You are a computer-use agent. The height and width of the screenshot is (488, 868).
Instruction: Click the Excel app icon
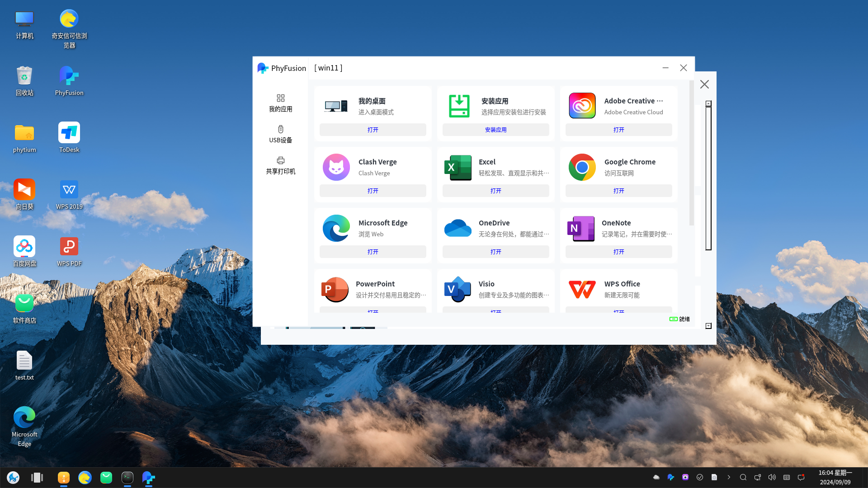(458, 167)
